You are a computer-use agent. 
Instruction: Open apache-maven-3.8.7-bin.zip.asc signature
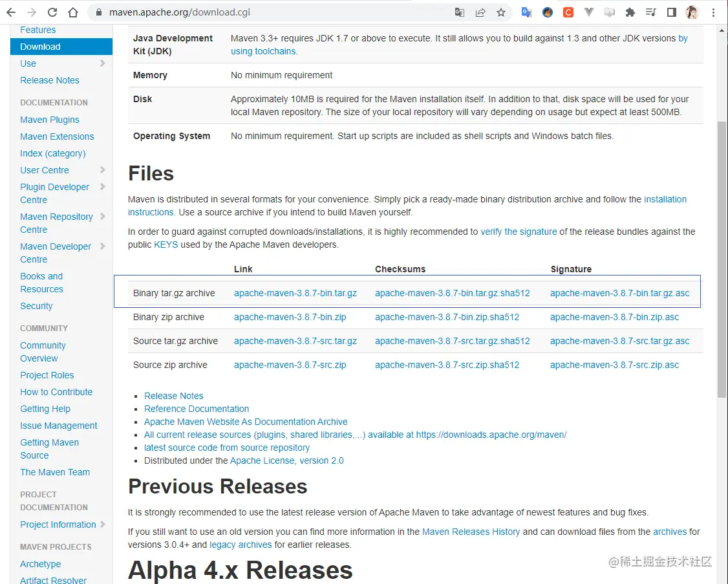point(614,317)
